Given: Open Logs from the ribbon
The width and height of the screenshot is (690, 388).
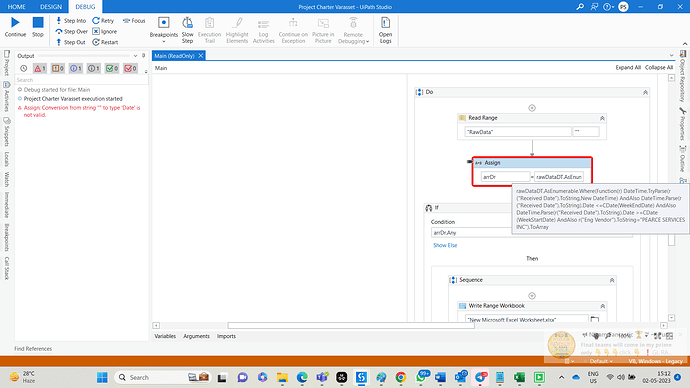Looking at the screenshot, I should (385, 29).
